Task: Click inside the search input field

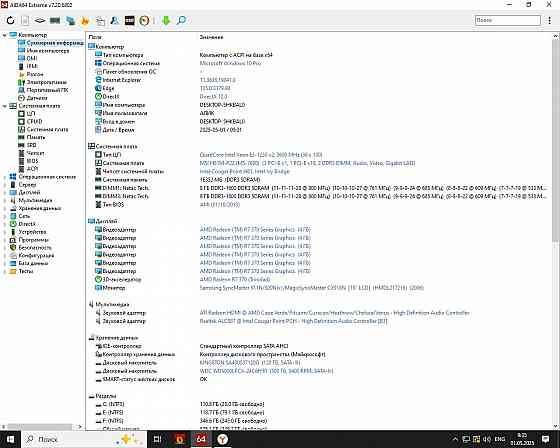Action: [x=508, y=20]
